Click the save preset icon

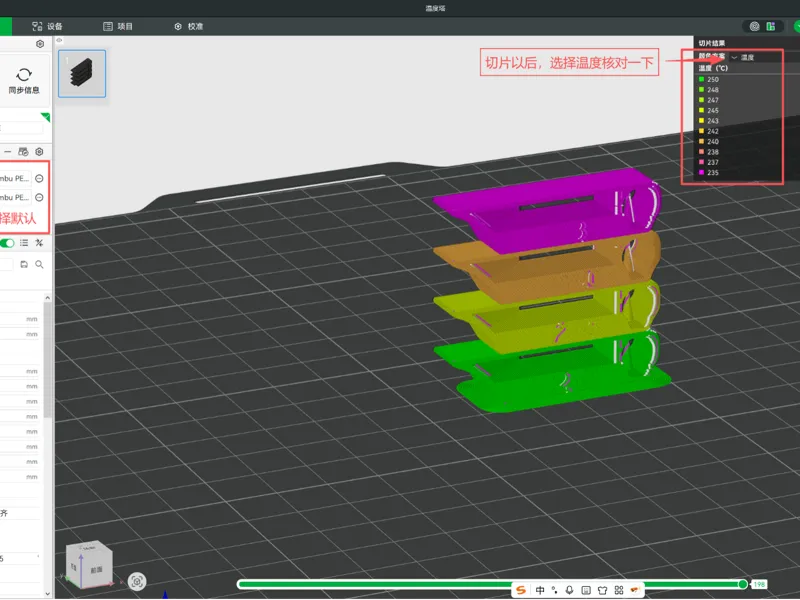[x=24, y=264]
